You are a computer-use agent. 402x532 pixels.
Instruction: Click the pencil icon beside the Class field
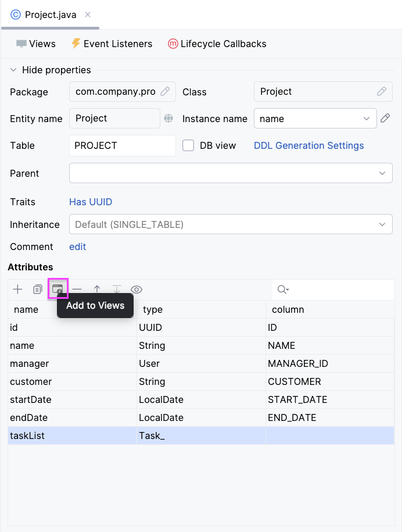(382, 91)
